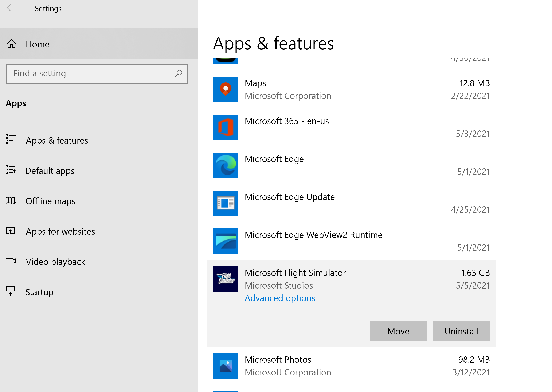Image resolution: width=552 pixels, height=392 pixels.
Task: Click the Microsoft Edge app icon
Action: coord(226,165)
